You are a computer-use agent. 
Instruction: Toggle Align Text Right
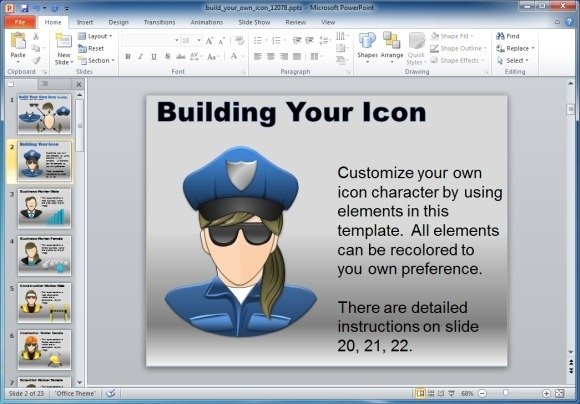(284, 57)
